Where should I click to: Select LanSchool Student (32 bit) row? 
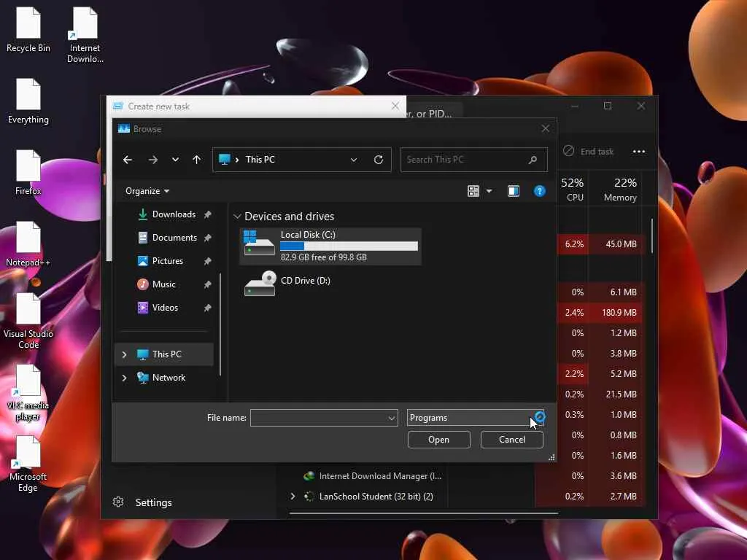[x=376, y=496]
